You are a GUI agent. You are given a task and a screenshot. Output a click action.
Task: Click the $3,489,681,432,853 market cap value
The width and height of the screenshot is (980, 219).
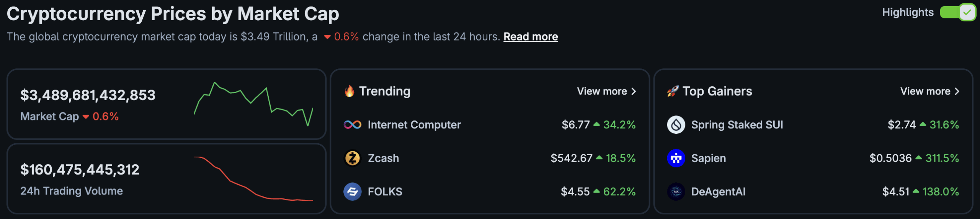pos(88,95)
